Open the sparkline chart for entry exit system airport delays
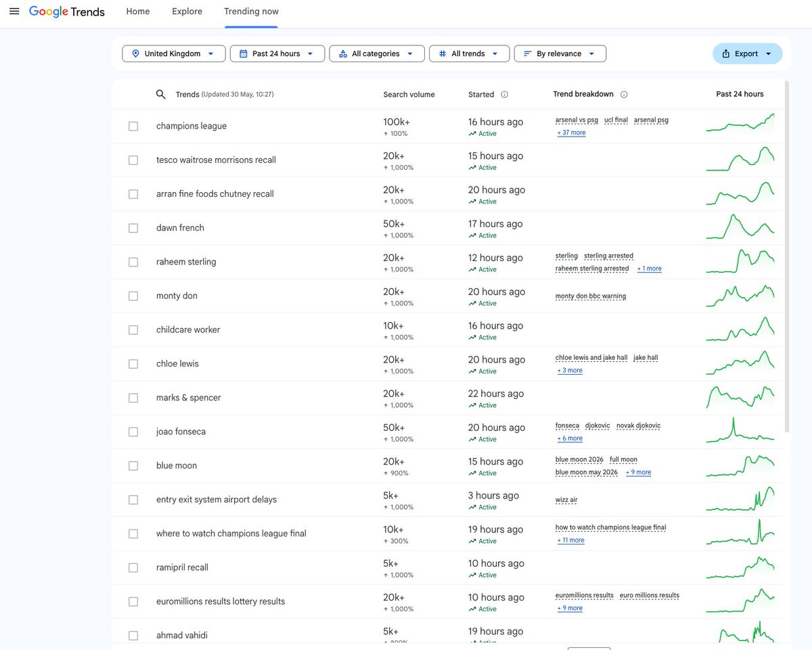The image size is (812, 650). point(740,499)
